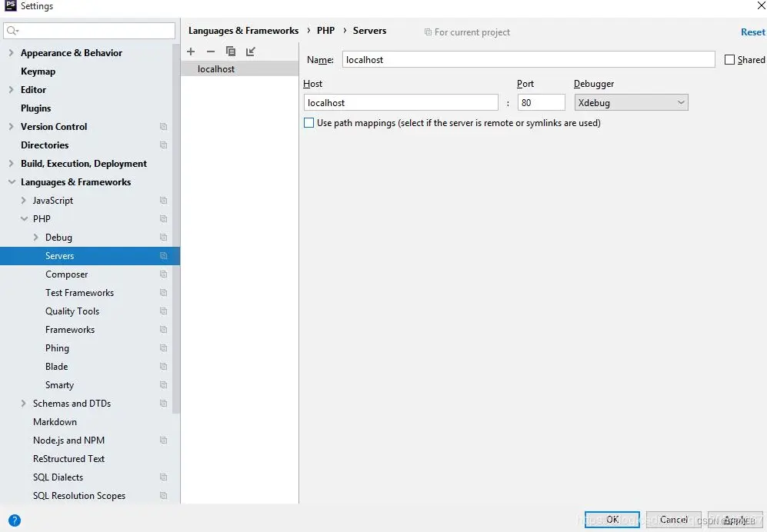Click the Reset link

(753, 32)
